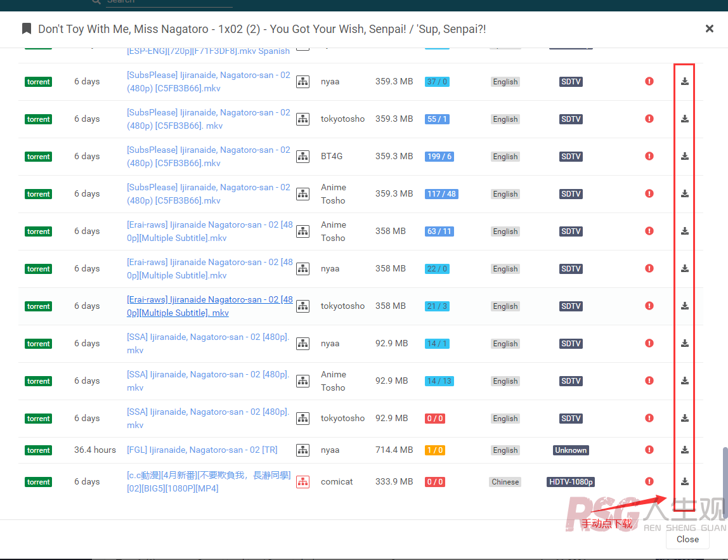
Task: Click indexer flags icon for Erai-raws tokyotosho row
Action: click(x=302, y=306)
